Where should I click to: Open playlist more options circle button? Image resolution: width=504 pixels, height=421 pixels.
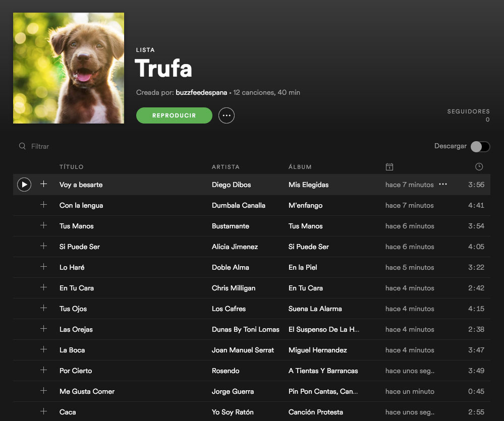tap(227, 115)
